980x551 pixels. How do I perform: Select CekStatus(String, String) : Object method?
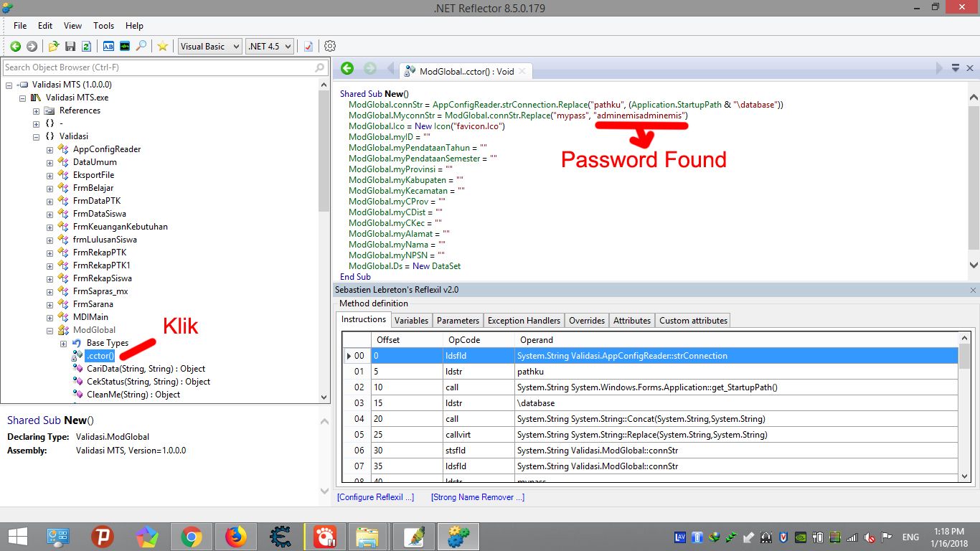point(149,382)
